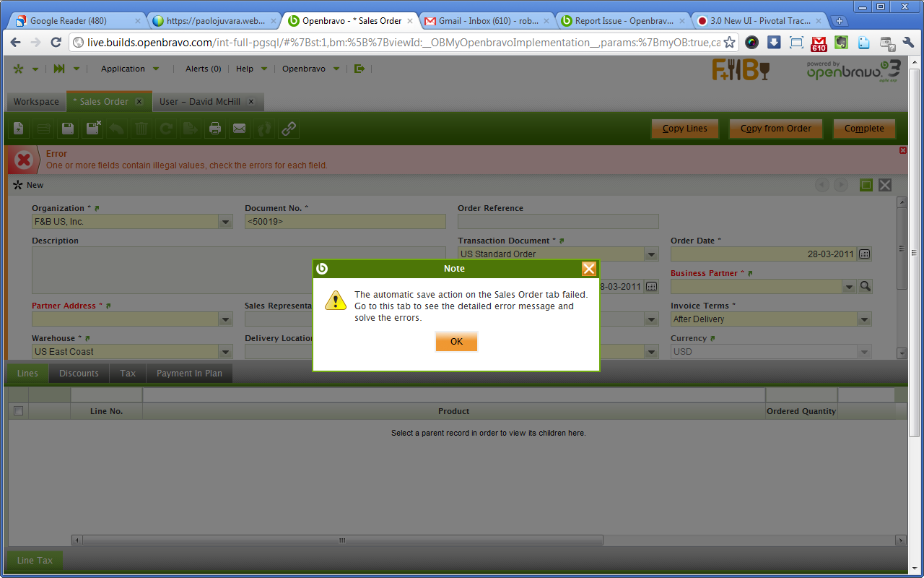Close the New order form view

coord(885,185)
